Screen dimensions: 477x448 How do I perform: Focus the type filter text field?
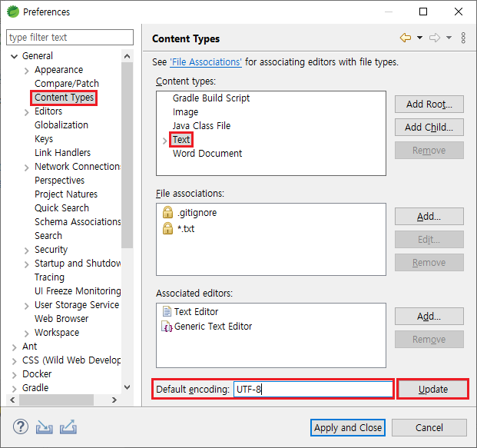[70, 38]
